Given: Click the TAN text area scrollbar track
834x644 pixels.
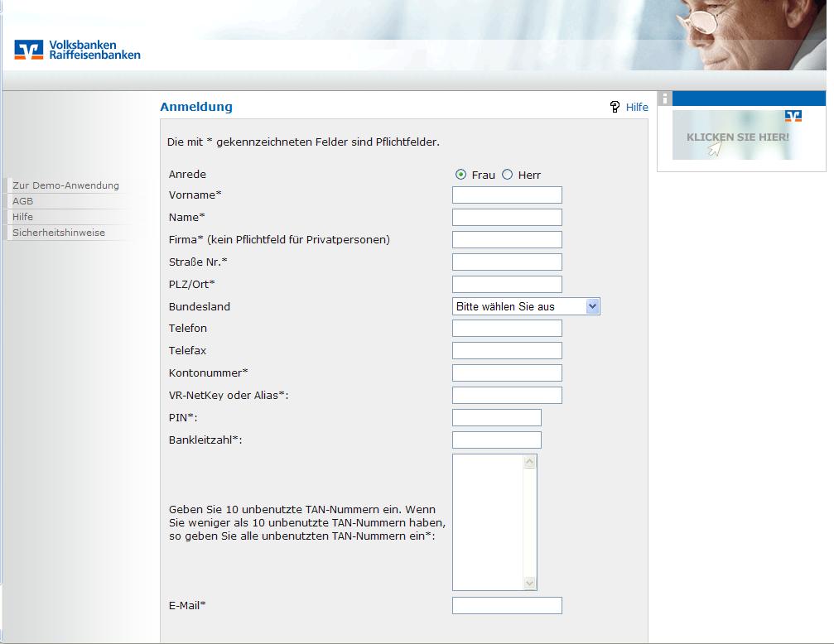Looking at the screenshot, I should 530,521.
